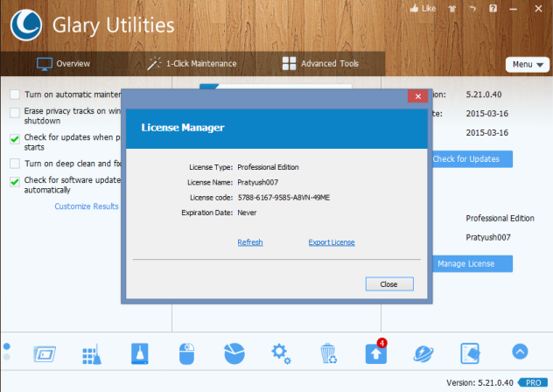Click the PRO badge in status bar
553x392 pixels.
point(533,383)
